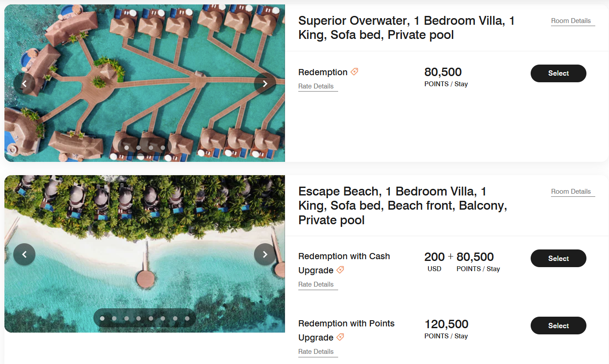The height and width of the screenshot is (364, 609).
Task: Show previous photo of Superior Overwater villa
Action: (x=24, y=84)
